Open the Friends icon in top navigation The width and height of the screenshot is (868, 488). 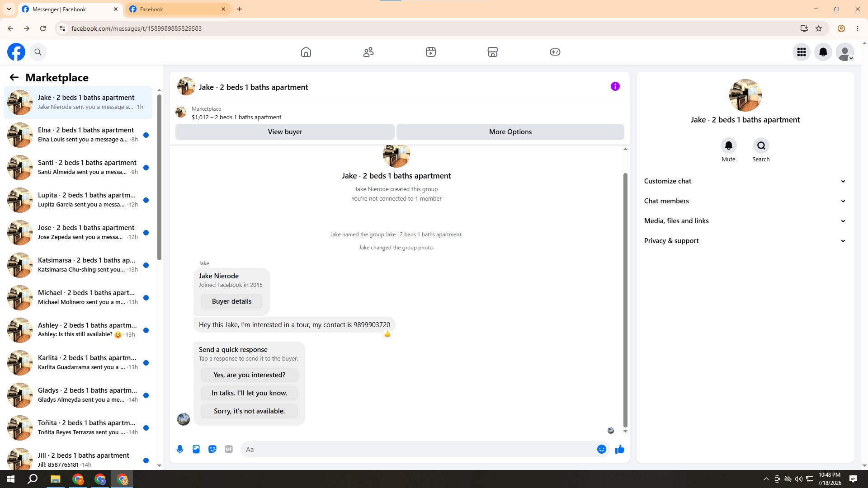(x=368, y=52)
